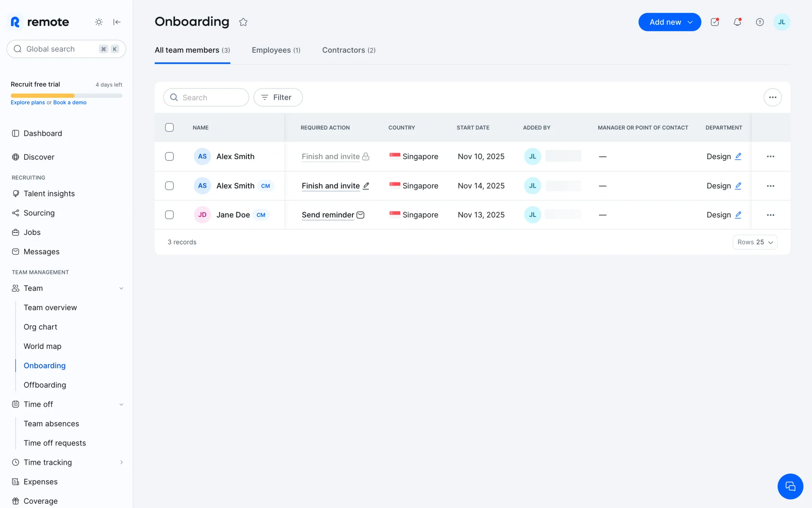Open row actions menu for Jane Doe
The height and width of the screenshot is (508, 812).
[x=770, y=215]
